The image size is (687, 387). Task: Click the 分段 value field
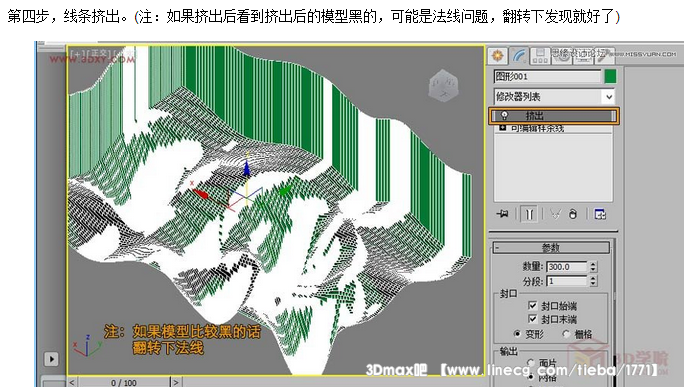[x=567, y=281]
